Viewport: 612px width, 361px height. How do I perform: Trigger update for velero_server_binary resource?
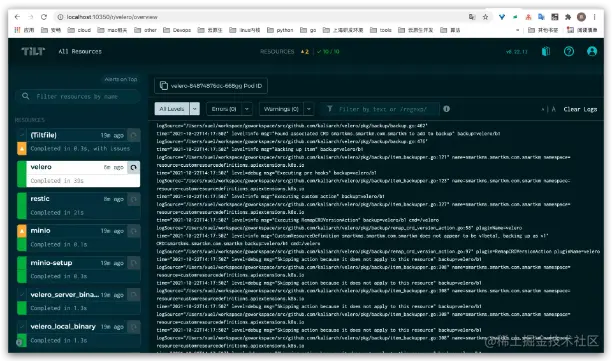point(133,295)
